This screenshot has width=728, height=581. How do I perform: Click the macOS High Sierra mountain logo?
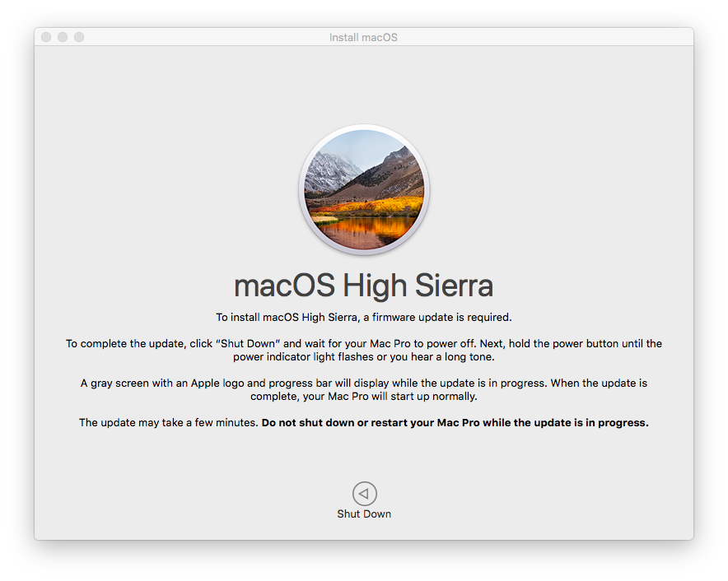[364, 189]
